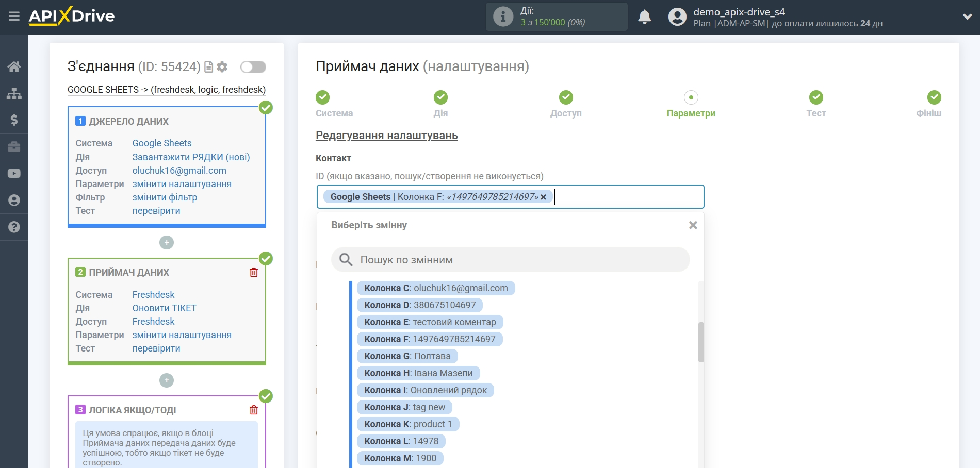
Task: Remove the Колонка F tag from ID field
Action: point(543,197)
